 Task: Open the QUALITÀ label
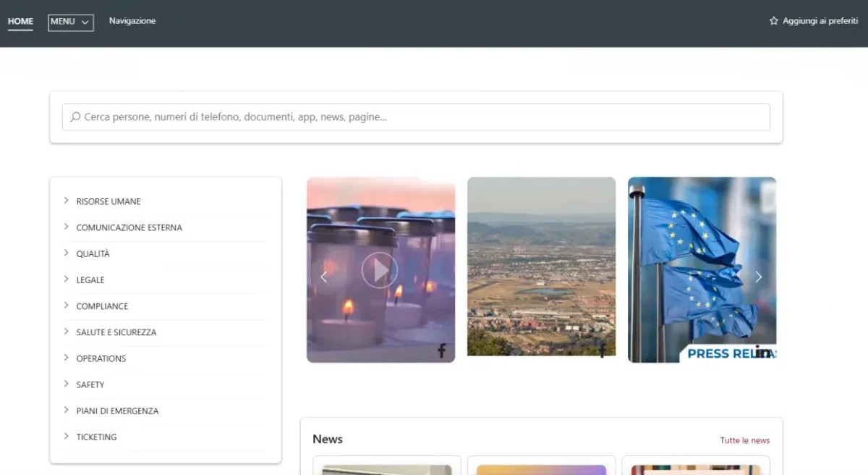coord(93,253)
